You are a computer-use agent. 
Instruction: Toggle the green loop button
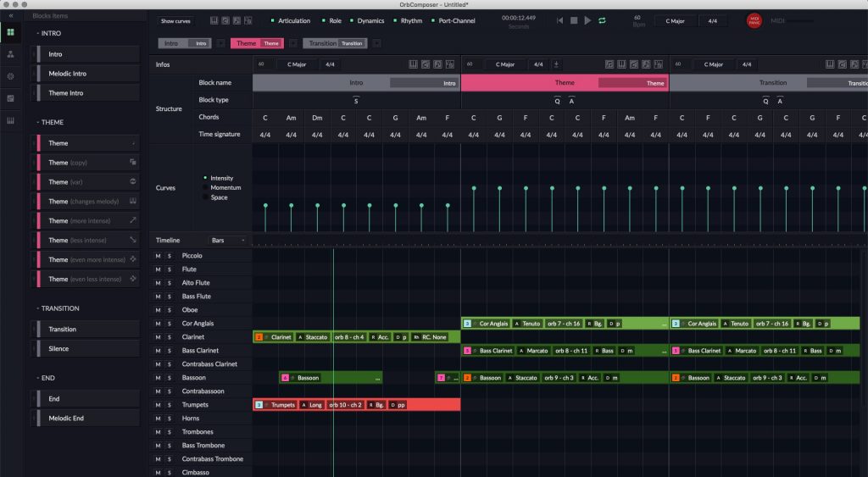tap(602, 20)
